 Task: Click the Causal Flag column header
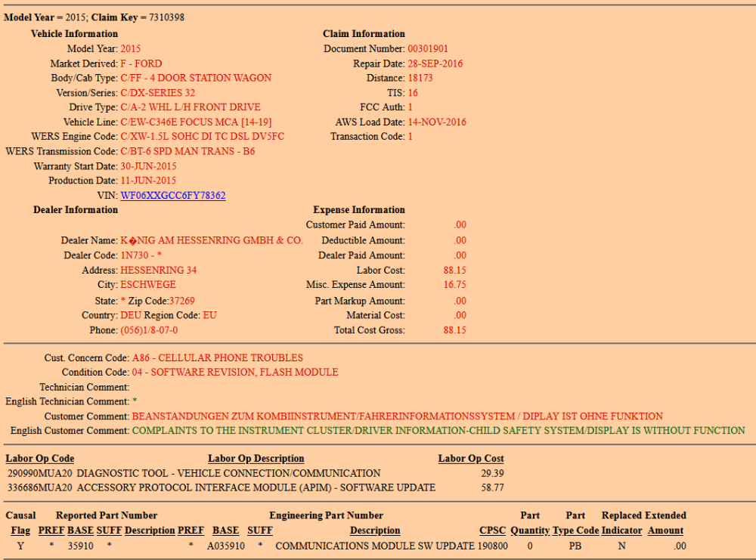20,531
